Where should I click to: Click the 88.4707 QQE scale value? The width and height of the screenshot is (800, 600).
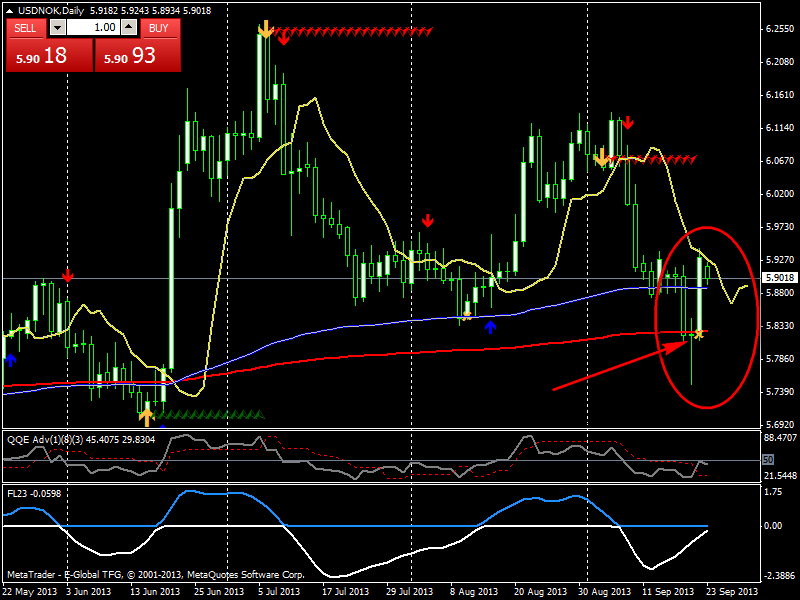[x=780, y=438]
